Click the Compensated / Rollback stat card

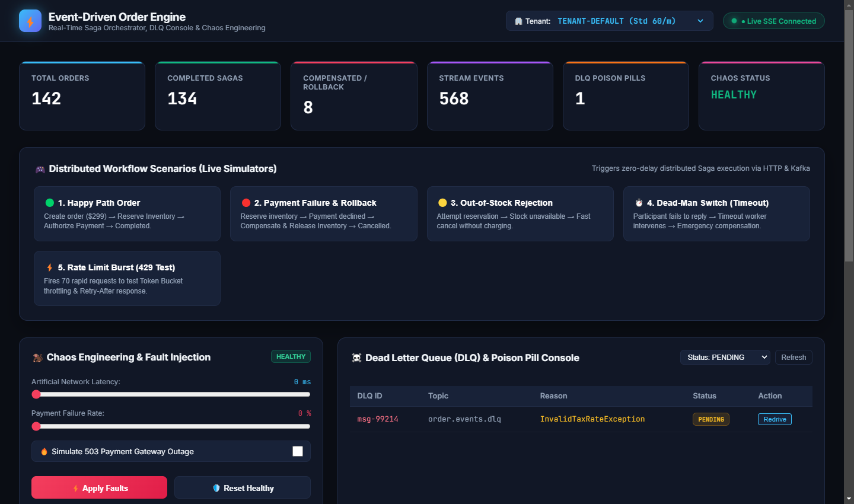(x=354, y=95)
